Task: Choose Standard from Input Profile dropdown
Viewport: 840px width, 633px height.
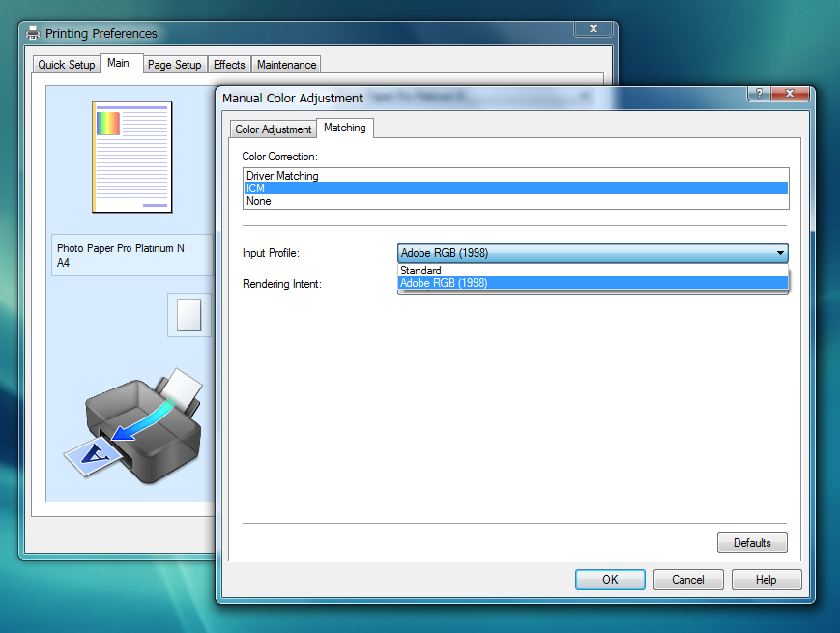Action: pyautogui.click(x=421, y=271)
